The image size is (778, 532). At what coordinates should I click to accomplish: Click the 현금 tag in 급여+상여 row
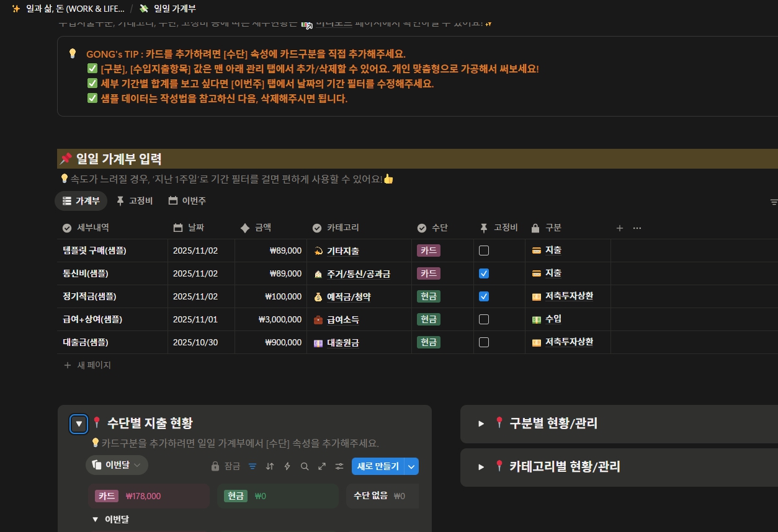click(x=429, y=319)
